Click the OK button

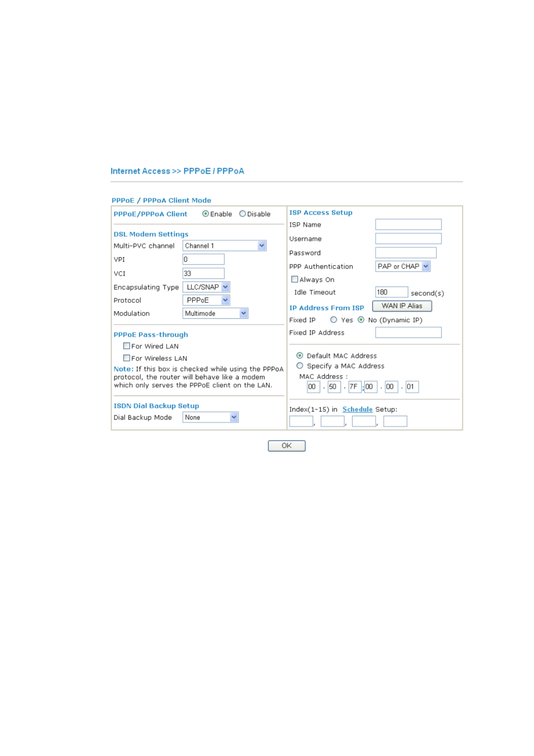[287, 445]
